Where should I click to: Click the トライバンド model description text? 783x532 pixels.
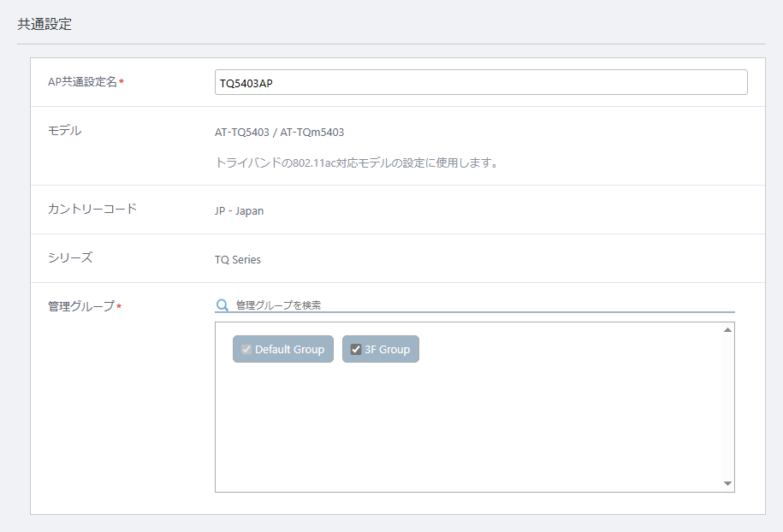pos(357,163)
